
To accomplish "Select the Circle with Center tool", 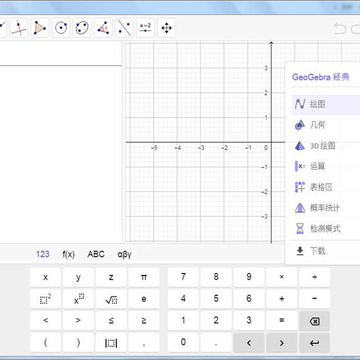I will pos(61,28).
